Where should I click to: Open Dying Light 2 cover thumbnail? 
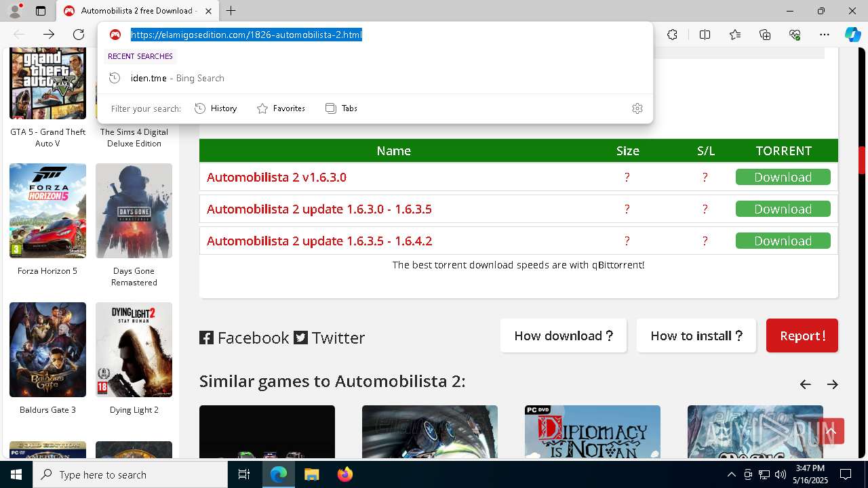coord(134,350)
